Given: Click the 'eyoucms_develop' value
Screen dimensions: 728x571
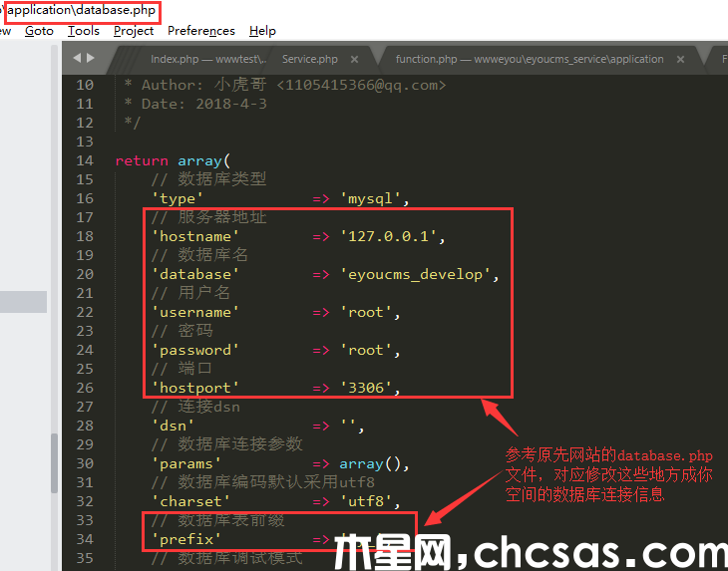Looking at the screenshot, I should coord(415,275).
